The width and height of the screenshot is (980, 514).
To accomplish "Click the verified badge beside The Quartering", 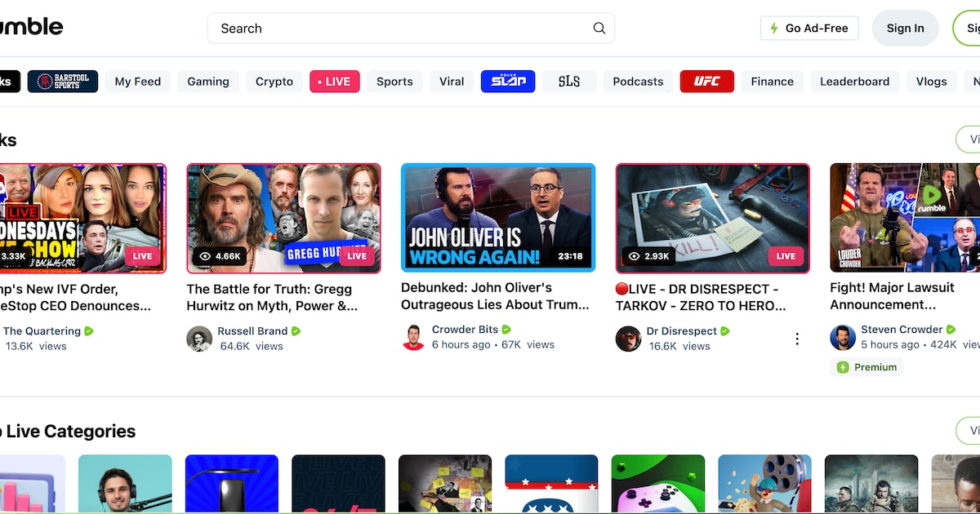I will point(89,331).
